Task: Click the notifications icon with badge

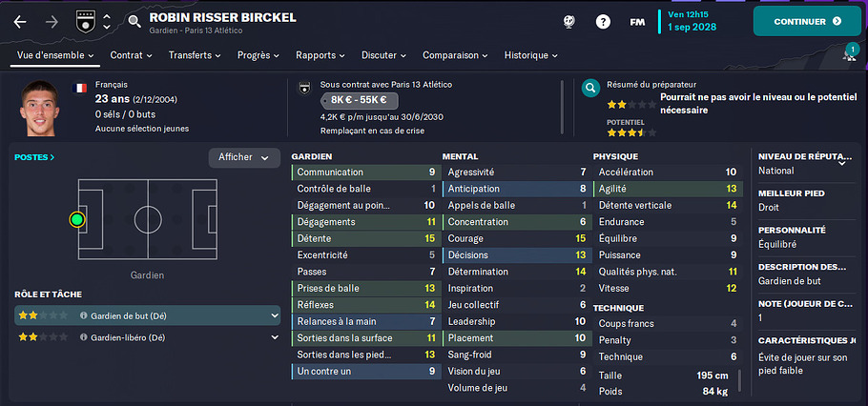Action: pyautogui.click(x=849, y=54)
